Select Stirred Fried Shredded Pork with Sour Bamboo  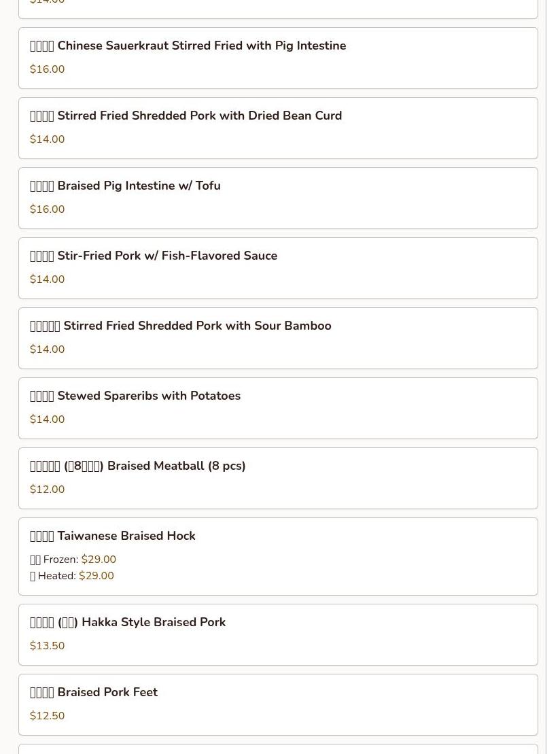(278, 339)
